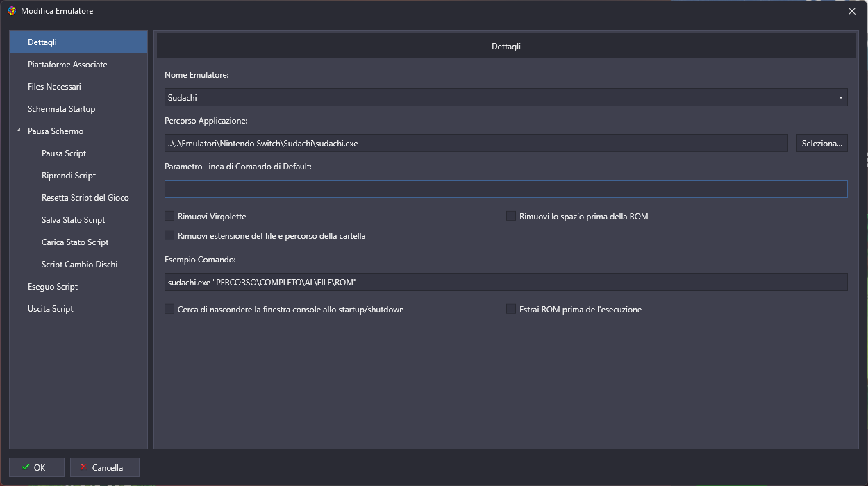
Task: Click the Parametro Linea di Comando label
Action: [x=238, y=167]
